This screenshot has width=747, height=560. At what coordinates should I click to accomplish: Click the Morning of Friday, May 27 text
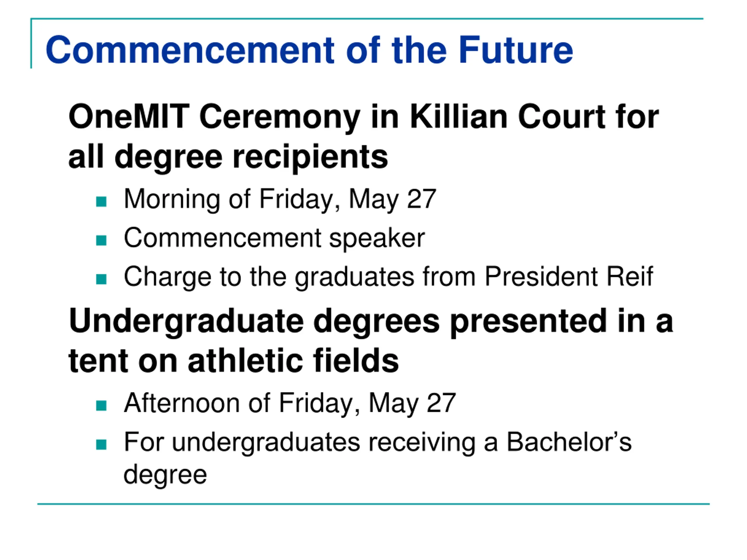point(280,199)
